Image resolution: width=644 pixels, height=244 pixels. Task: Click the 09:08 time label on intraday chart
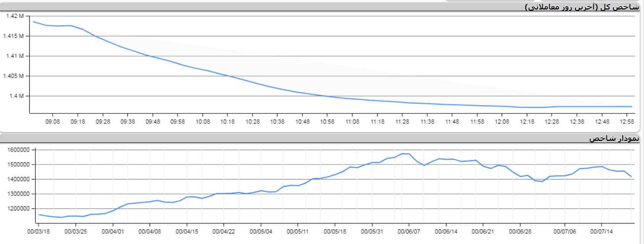pyautogui.click(x=53, y=121)
